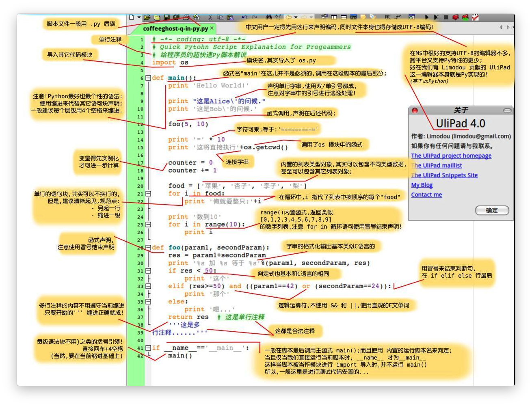Open the My Blog link
The image size is (532, 406).
422,185
